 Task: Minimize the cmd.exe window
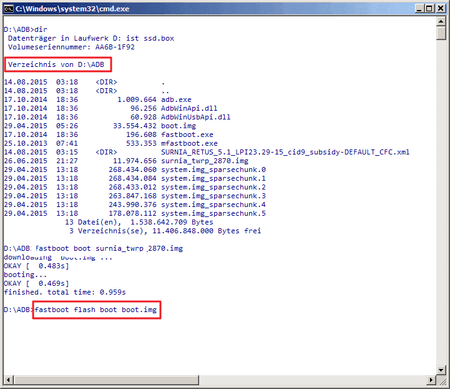(x=420, y=9)
